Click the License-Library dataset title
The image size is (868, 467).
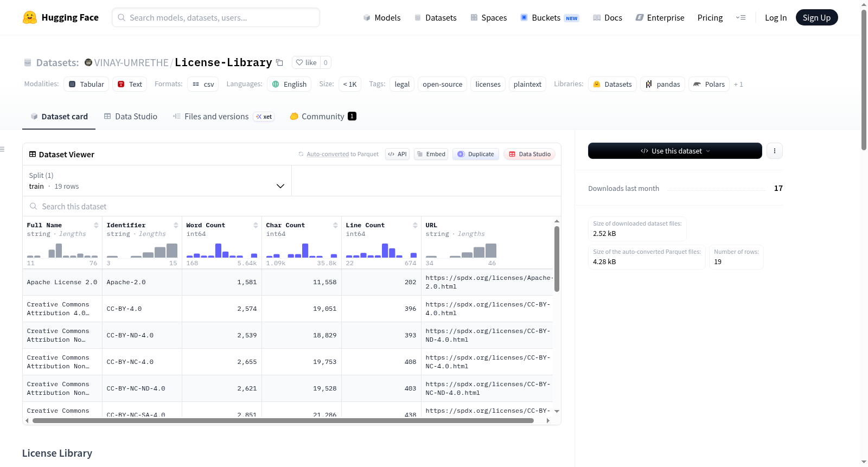[224, 62]
